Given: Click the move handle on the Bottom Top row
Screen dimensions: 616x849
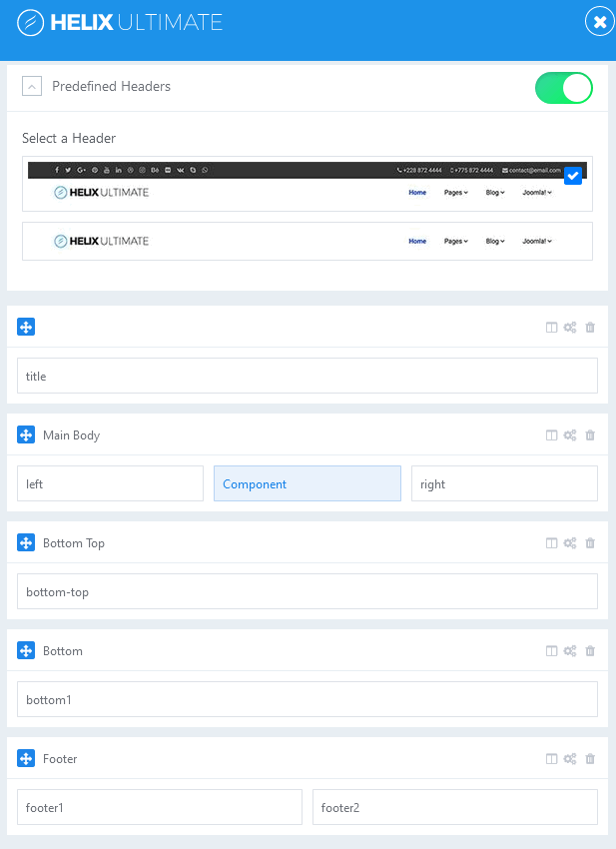Looking at the screenshot, I should point(26,542).
